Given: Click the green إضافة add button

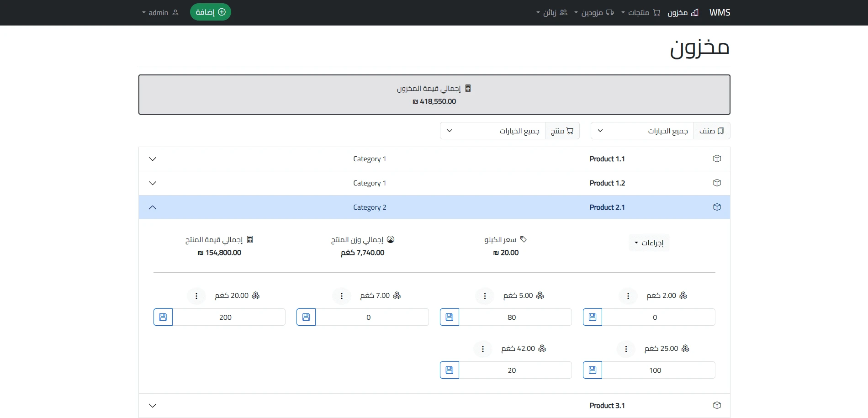Looking at the screenshot, I should tap(211, 12).
